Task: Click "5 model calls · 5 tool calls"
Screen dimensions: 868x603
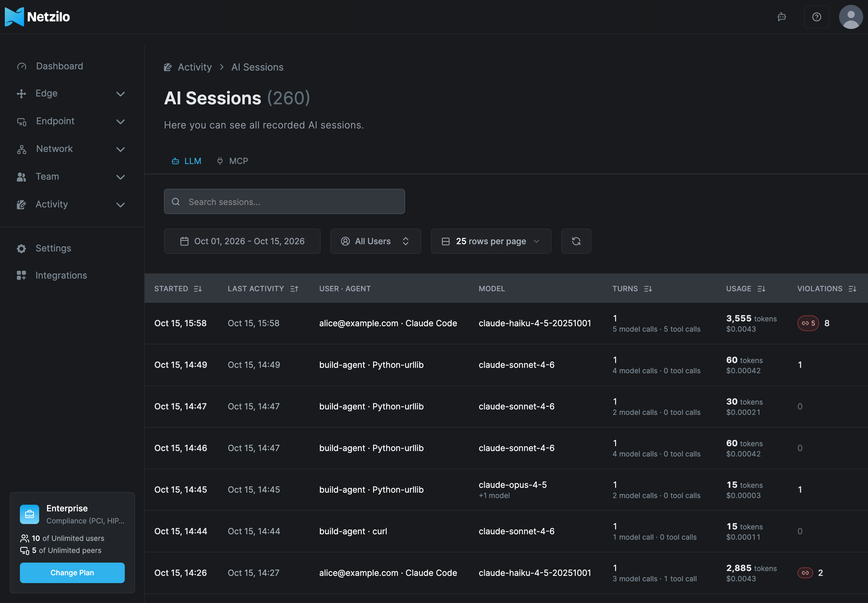Action: 656,329
